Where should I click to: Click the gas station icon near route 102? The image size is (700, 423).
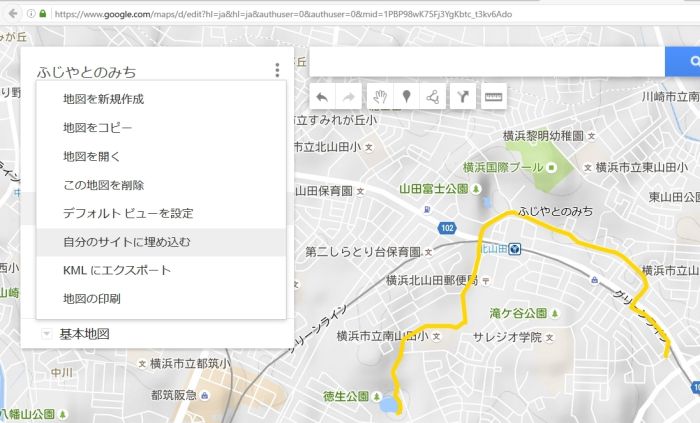coord(427,209)
